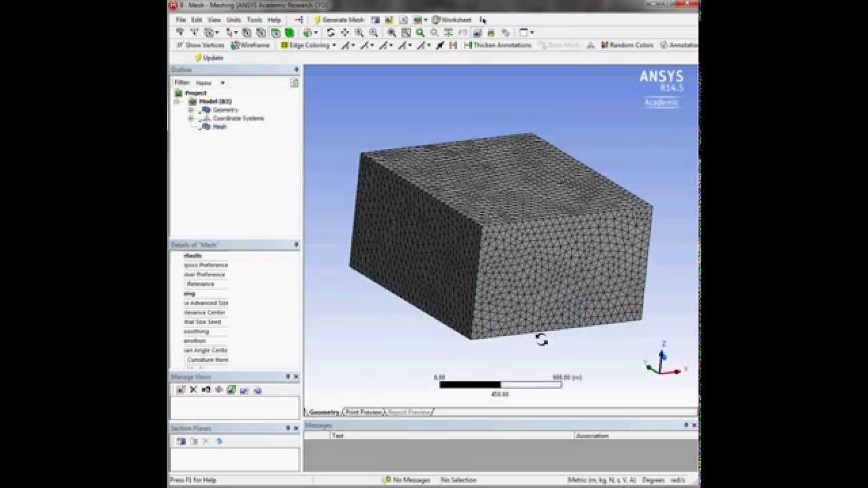This screenshot has height=488, width=868.
Task: Click the green magnifier zoom icon
Action: (x=420, y=33)
